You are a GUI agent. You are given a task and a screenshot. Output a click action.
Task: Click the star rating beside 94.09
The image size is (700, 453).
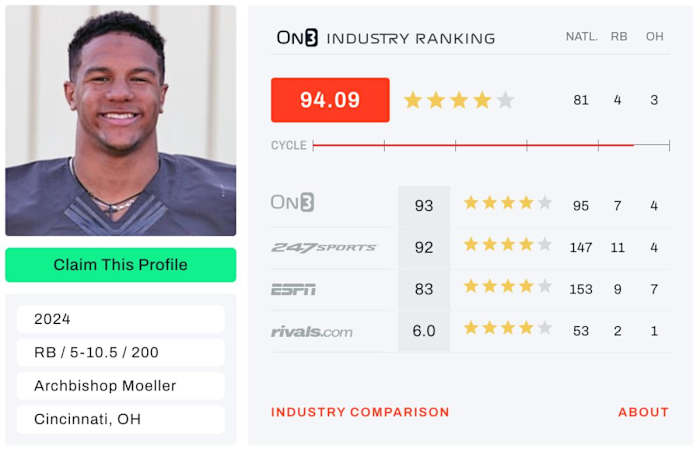[x=459, y=100]
